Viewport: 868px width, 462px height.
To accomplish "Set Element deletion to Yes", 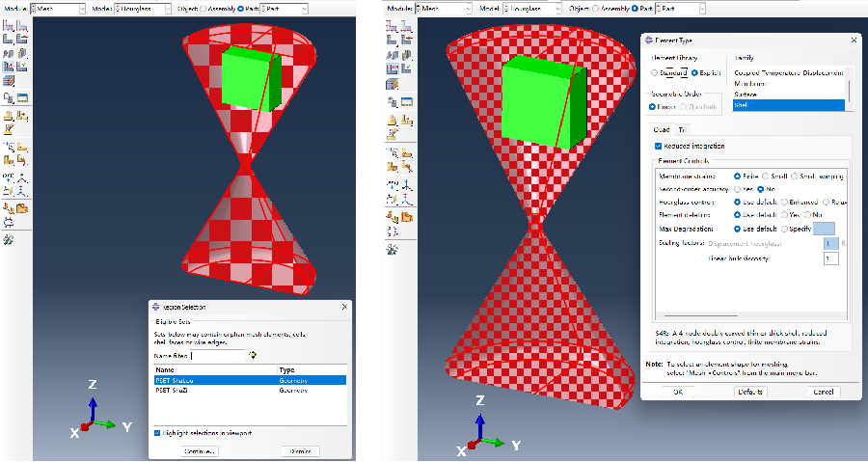I will point(784,215).
